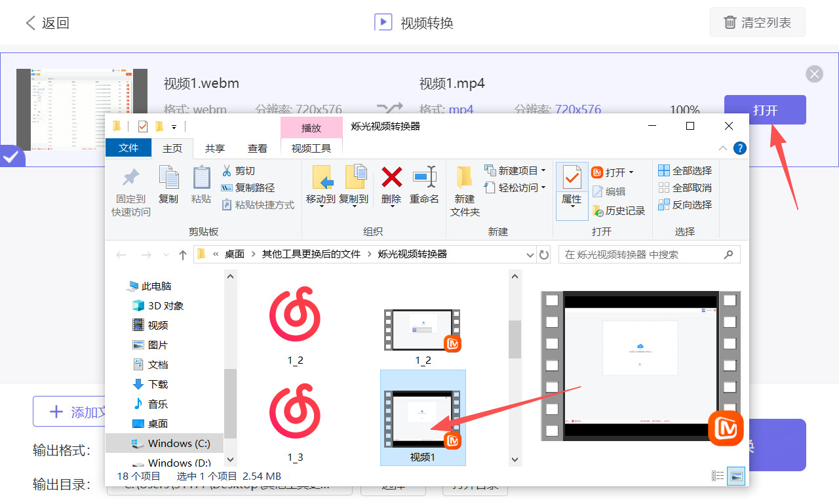The height and width of the screenshot is (504, 839).
Task: Click the 粘贴 (Paste) clipboard icon
Action: pos(201,185)
